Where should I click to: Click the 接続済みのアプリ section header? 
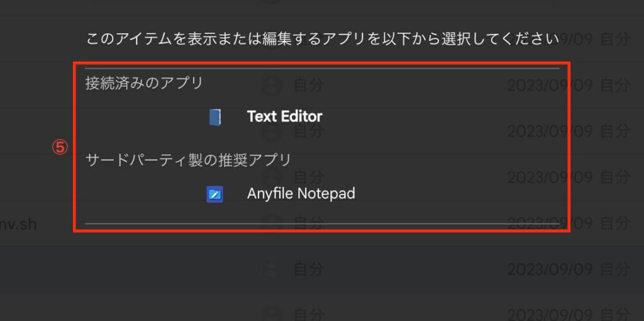point(144,83)
